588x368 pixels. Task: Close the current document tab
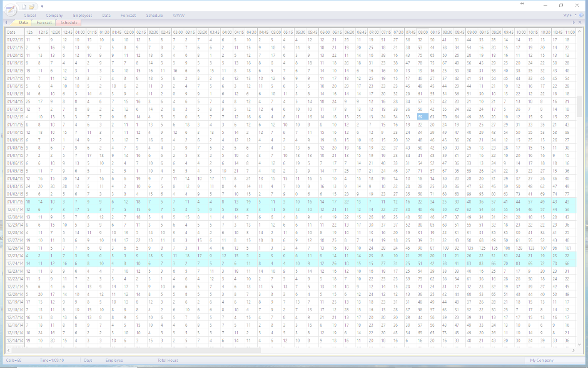pyautogui.click(x=580, y=23)
